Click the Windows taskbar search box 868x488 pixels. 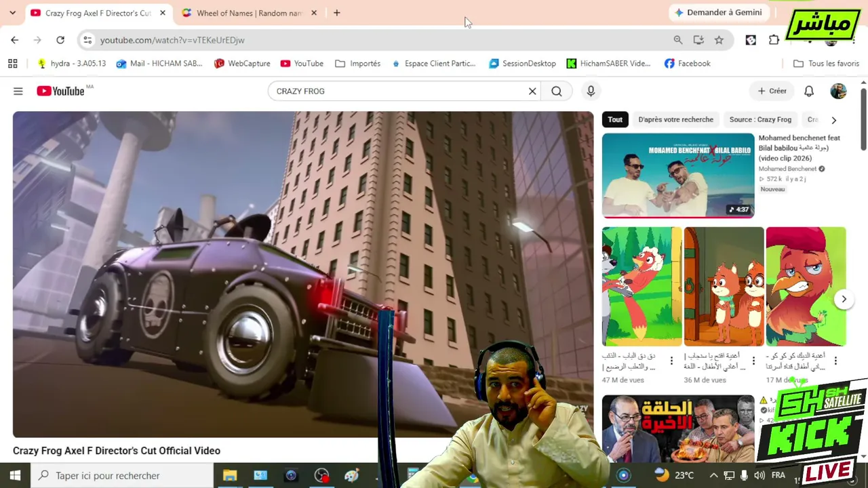[x=122, y=476]
